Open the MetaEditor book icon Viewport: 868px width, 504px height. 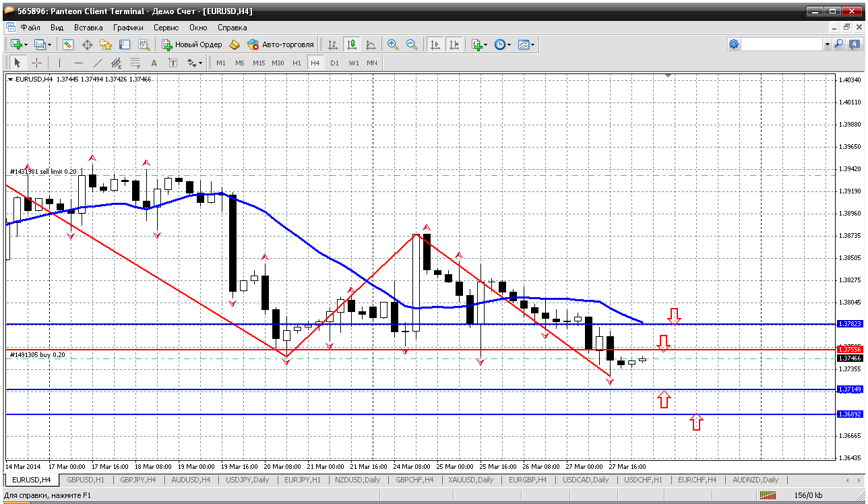235,44
